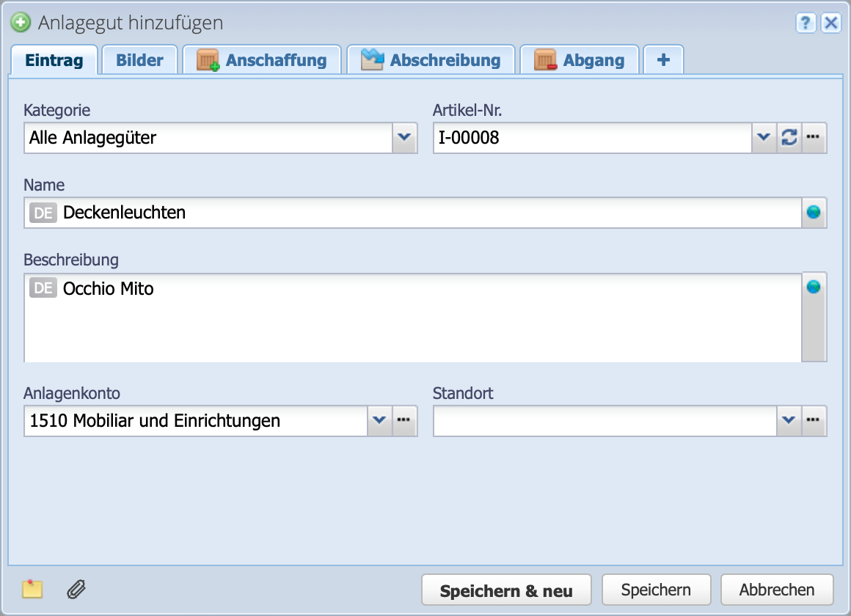Click Speichern & neu

pyautogui.click(x=505, y=589)
